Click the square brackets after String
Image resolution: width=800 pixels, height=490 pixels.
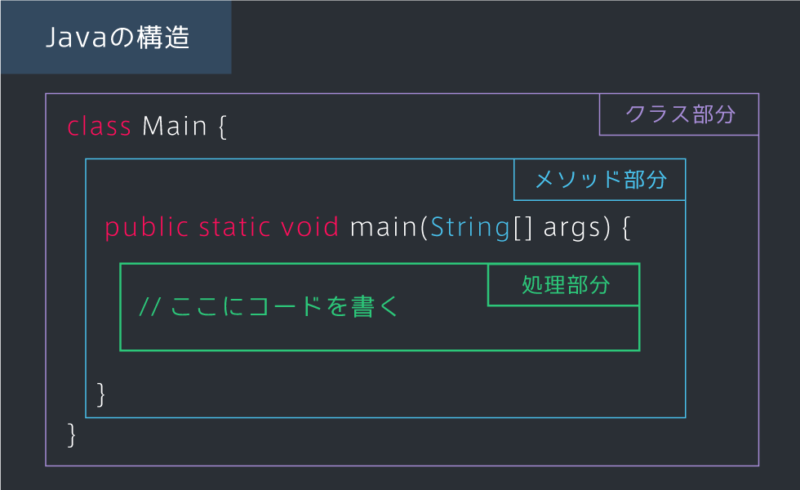(x=523, y=228)
